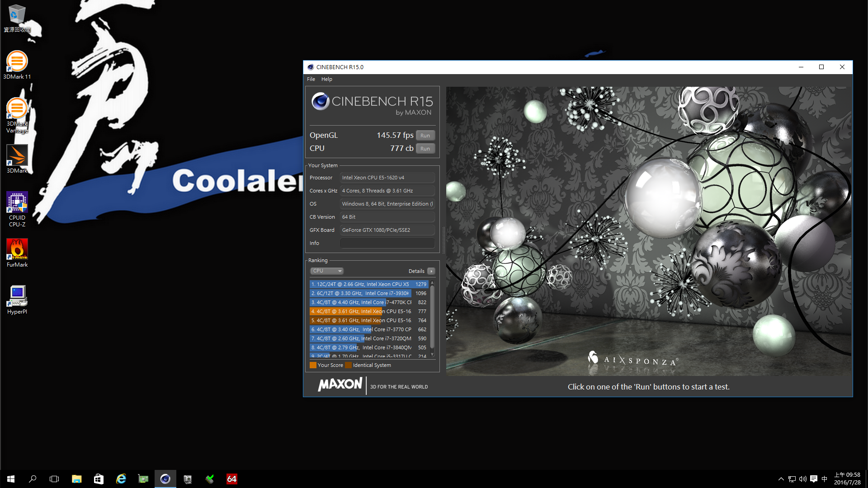This screenshot has height=488, width=868.
Task: Launch FurMark desktop shortcut
Action: point(17,253)
